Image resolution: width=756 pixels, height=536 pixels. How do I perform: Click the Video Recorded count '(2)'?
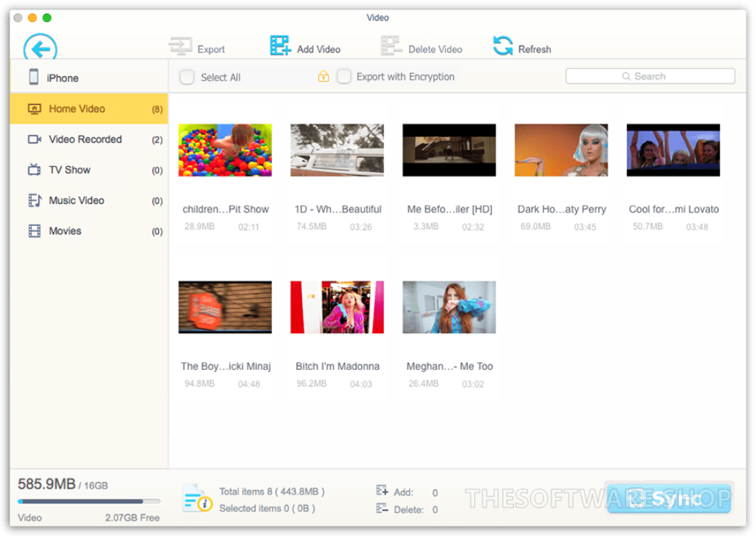pos(157,140)
